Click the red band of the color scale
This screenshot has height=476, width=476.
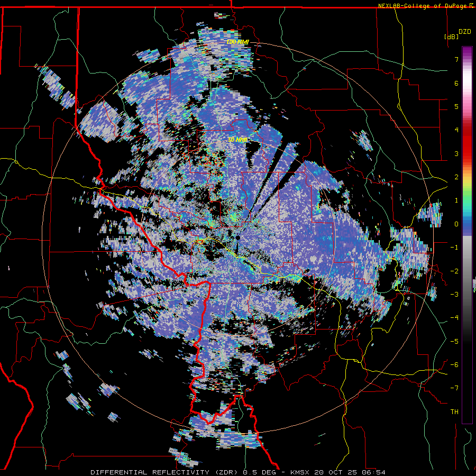point(467,143)
